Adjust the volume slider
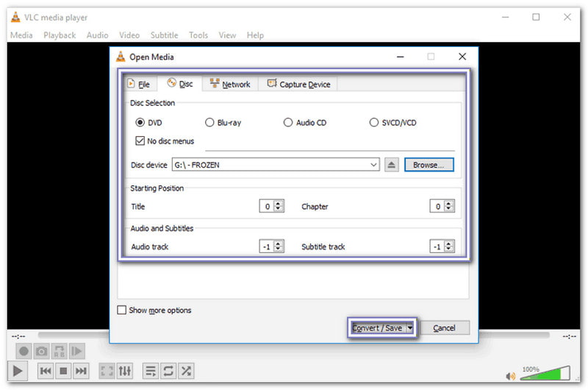588x390 pixels. click(x=548, y=373)
